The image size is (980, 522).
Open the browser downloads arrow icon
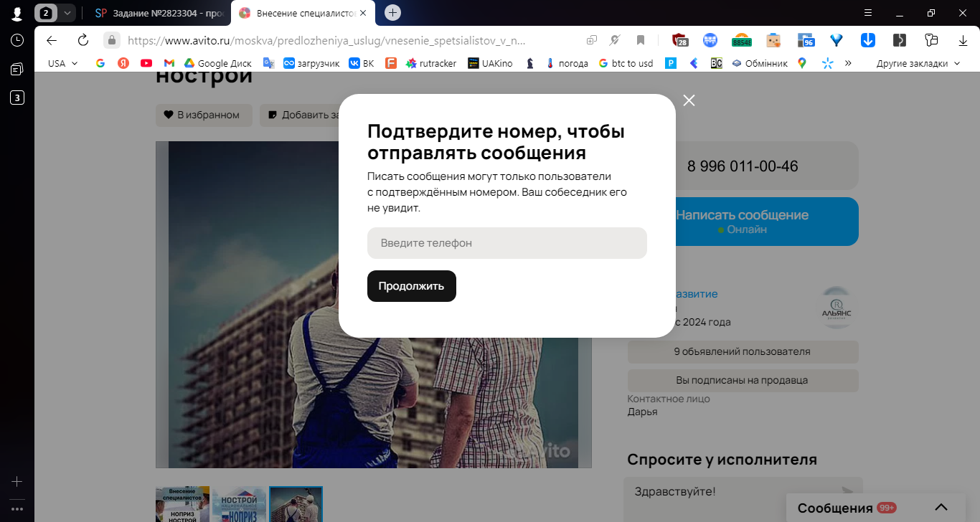pyautogui.click(x=963, y=40)
